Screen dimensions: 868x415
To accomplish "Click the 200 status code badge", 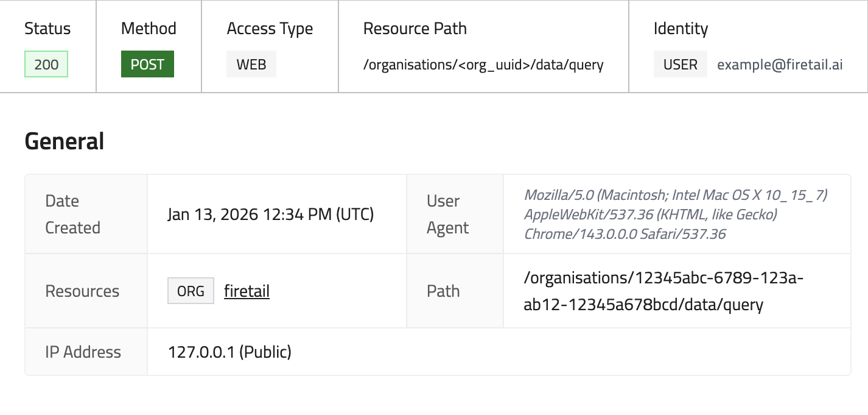I will [x=46, y=65].
